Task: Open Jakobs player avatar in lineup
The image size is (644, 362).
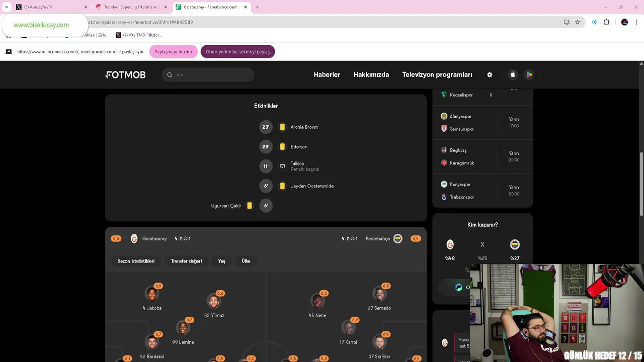Action: click(151, 294)
